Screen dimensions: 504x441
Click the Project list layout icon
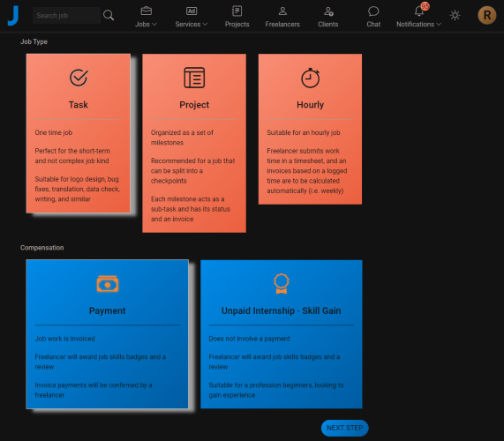click(x=194, y=78)
